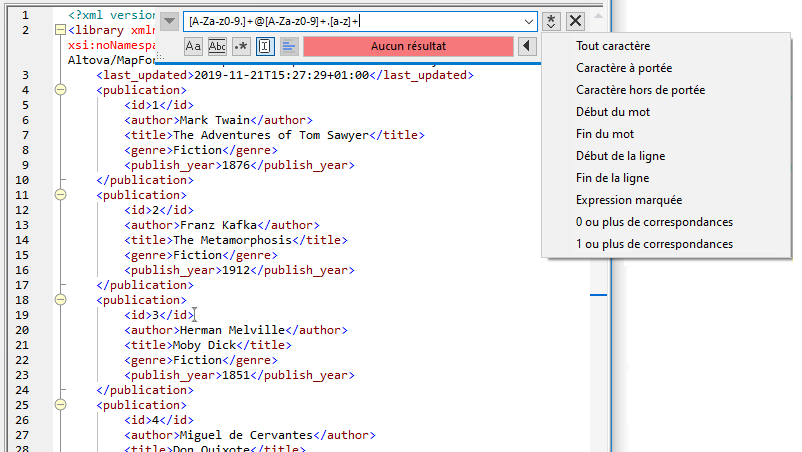This screenshot has width=802, height=452.
Task: Select '1 ou plus de correspondances' option
Action: click(654, 244)
